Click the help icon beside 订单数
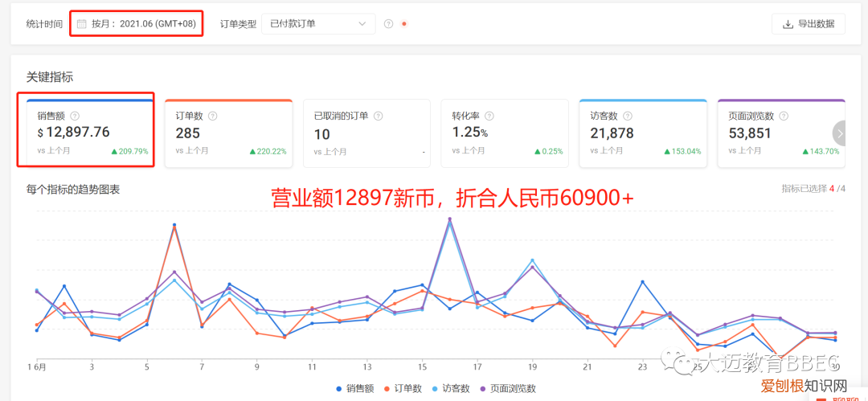 [x=212, y=117]
